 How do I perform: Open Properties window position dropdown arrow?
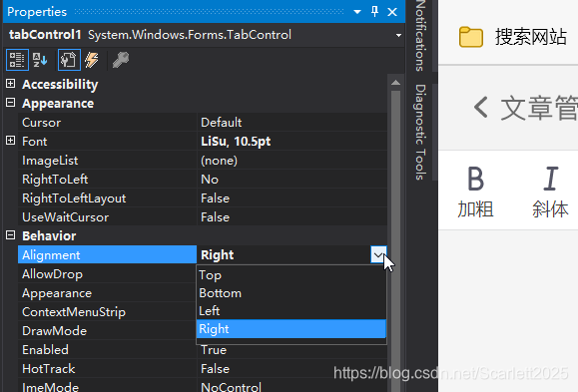click(x=356, y=12)
